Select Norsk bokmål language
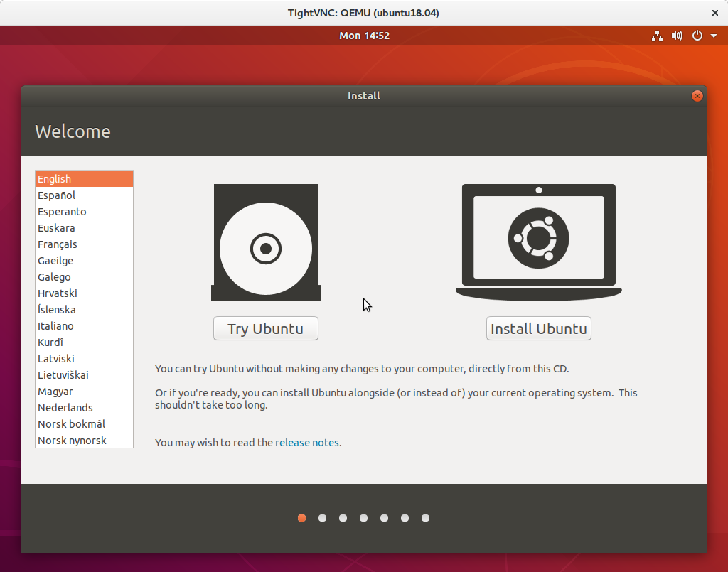 pyautogui.click(x=84, y=424)
